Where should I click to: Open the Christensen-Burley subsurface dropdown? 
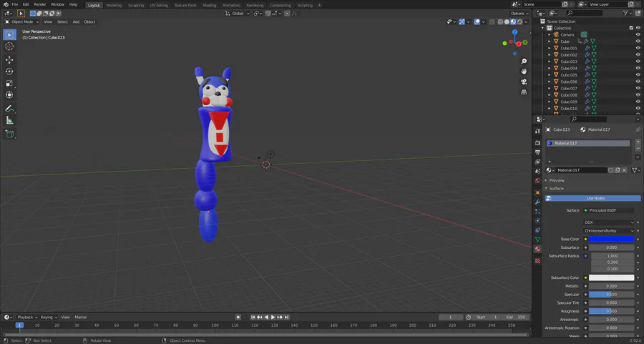coord(609,231)
